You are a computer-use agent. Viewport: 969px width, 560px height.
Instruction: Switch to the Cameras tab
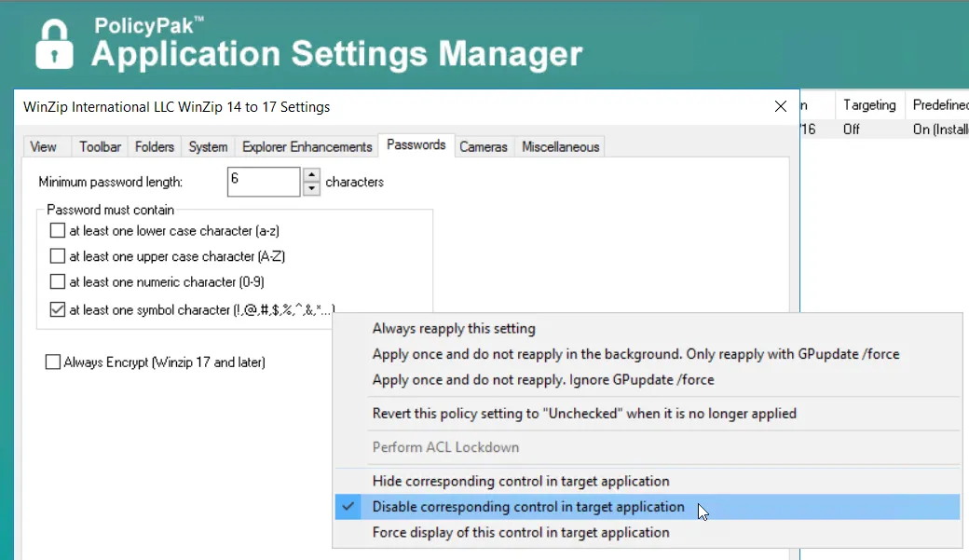click(x=484, y=147)
